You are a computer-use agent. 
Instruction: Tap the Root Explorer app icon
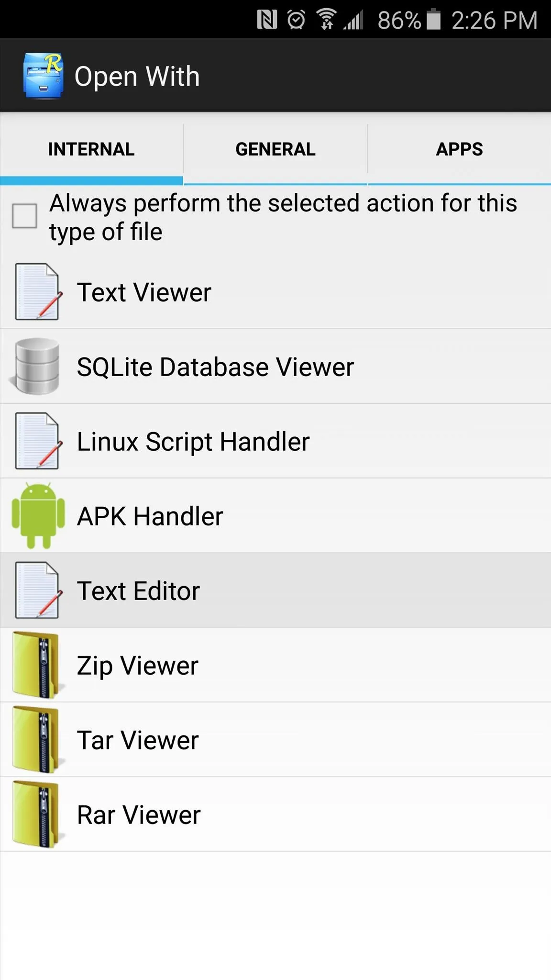[x=43, y=76]
